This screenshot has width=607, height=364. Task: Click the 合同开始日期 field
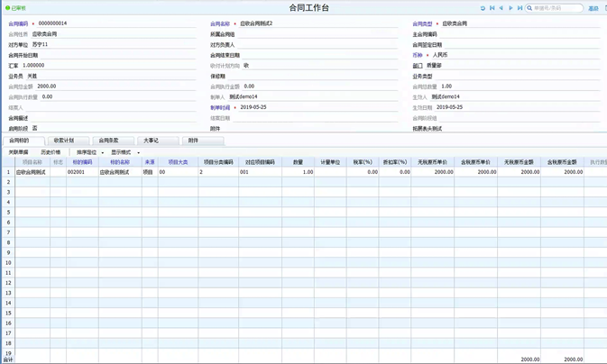(117, 55)
